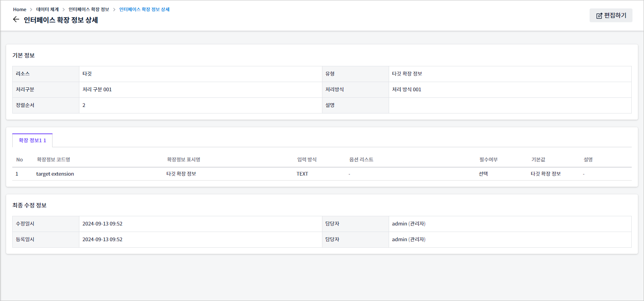Image resolution: width=644 pixels, height=301 pixels.
Task: Click the 처리구분 label cell
Action: point(46,89)
